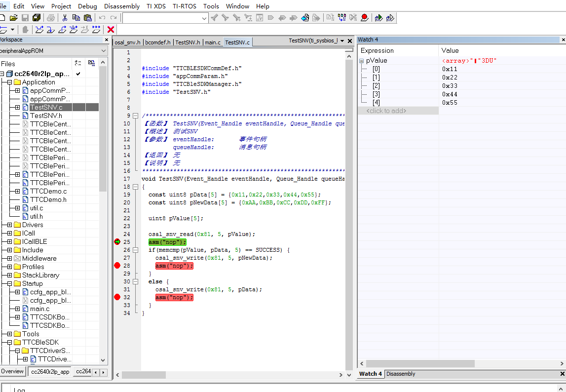Close the current editor tab with X
This screenshot has width=566, height=392.
point(350,41)
